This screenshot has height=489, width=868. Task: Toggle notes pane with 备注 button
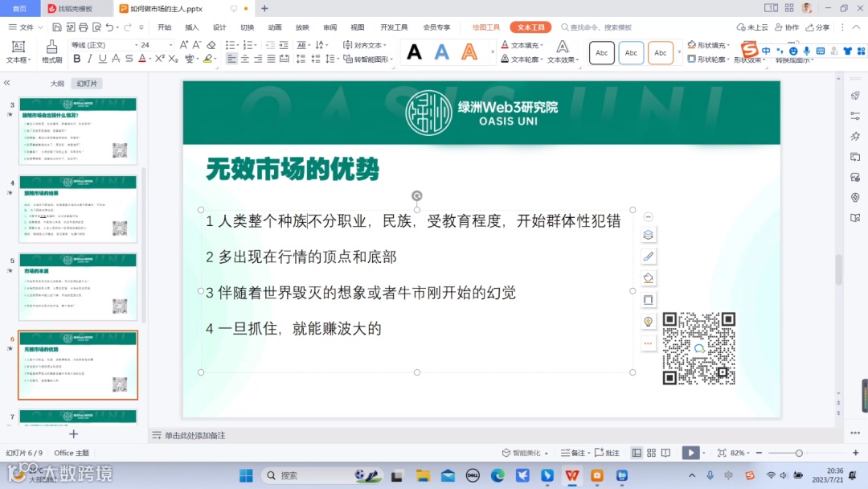tap(575, 453)
